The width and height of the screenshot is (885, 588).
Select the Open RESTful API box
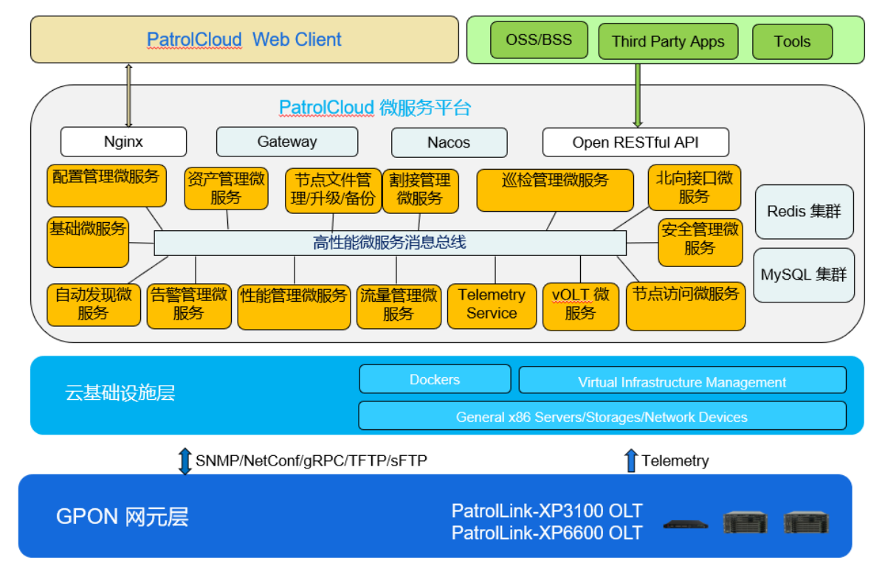[x=636, y=142]
